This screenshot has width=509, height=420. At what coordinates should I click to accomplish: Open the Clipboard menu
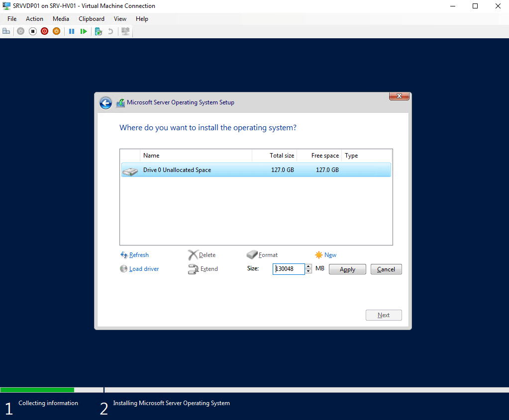[92, 19]
